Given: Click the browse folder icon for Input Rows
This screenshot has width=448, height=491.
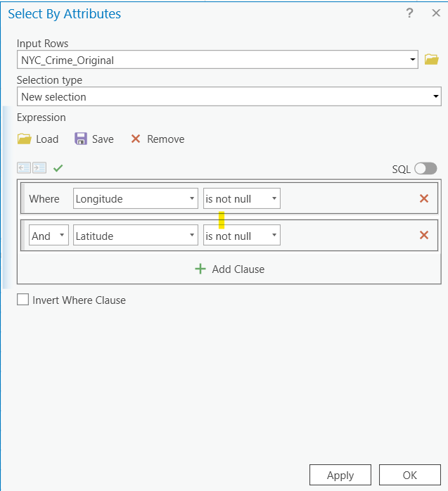Looking at the screenshot, I should 432,60.
